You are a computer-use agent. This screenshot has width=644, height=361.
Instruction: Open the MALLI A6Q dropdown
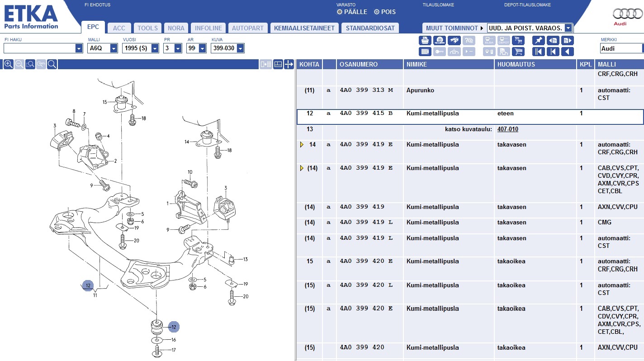(x=114, y=48)
